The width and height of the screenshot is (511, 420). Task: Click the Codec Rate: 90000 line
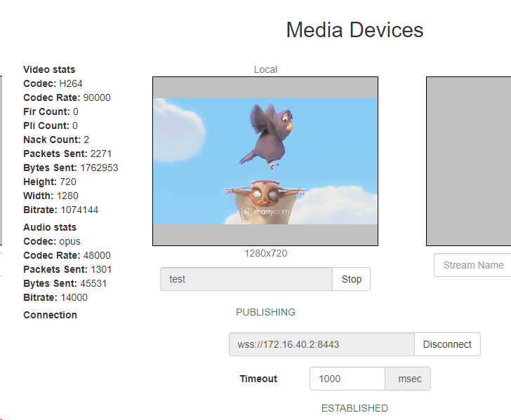[x=67, y=97]
